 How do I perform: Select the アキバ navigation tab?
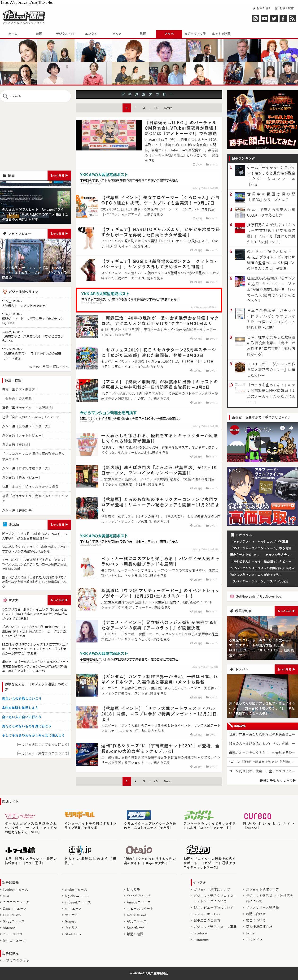(169, 34)
